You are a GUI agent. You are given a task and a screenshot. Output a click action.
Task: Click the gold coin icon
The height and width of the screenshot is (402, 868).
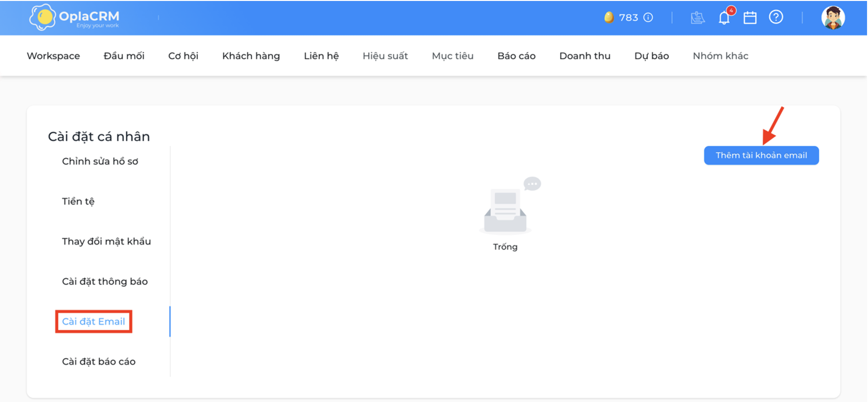[x=609, y=18]
